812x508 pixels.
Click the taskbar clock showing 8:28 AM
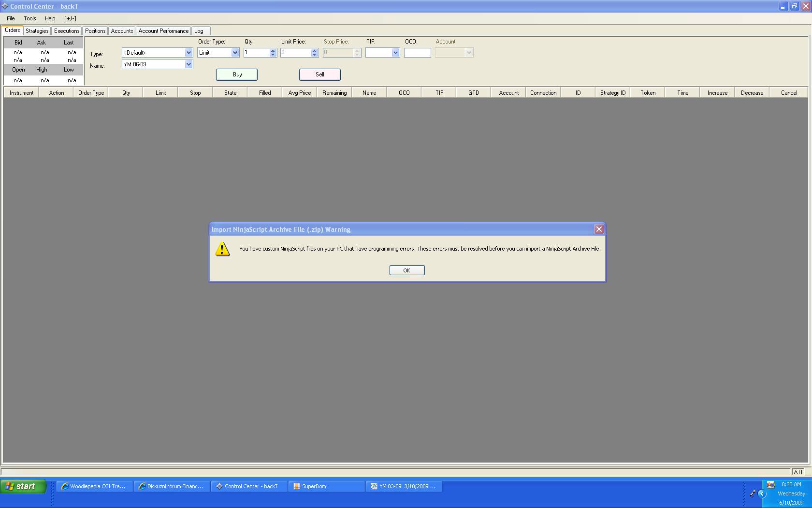click(x=791, y=484)
